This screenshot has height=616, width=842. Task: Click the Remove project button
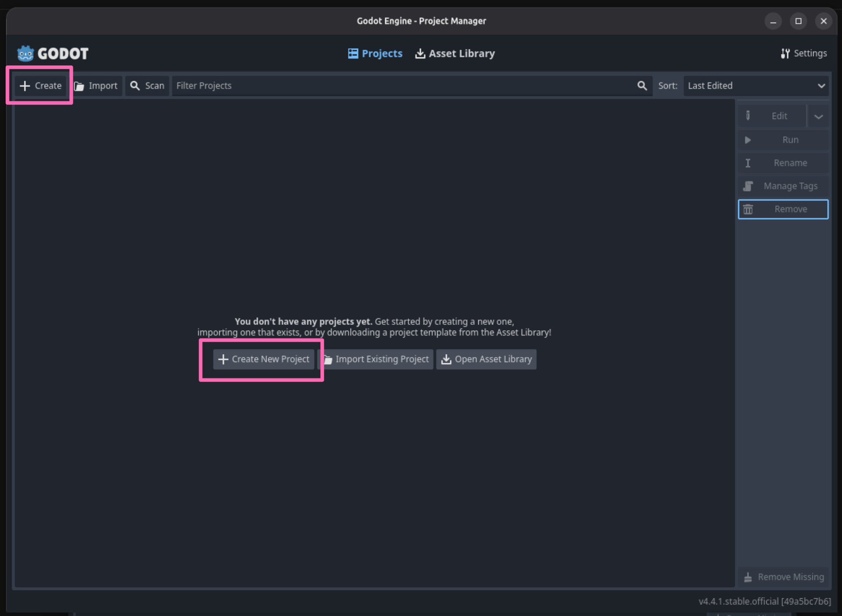point(783,209)
